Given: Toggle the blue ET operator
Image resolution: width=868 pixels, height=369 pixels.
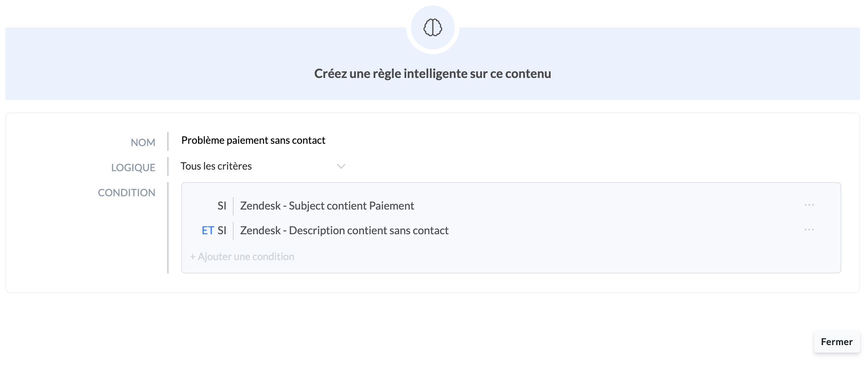Looking at the screenshot, I should click(208, 230).
